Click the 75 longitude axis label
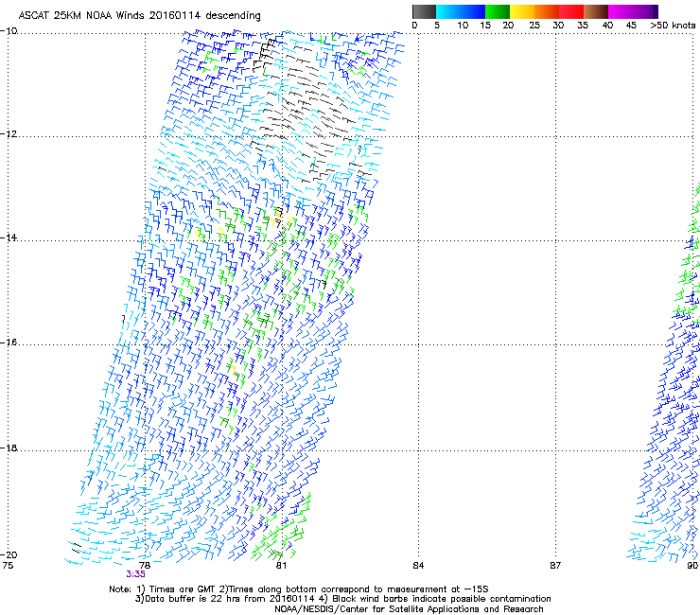The height and width of the screenshot is (615, 700). 8,566
